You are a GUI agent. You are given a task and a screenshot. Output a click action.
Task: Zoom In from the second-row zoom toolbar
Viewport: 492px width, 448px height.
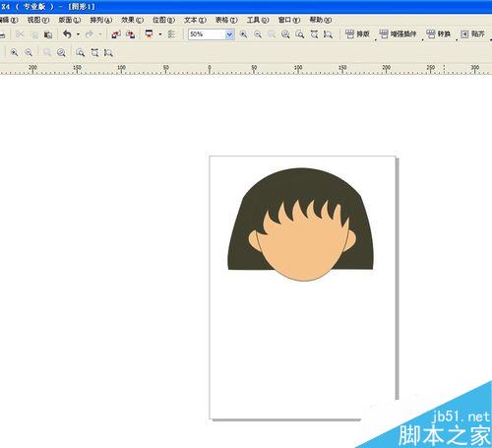pyautogui.click(x=14, y=52)
